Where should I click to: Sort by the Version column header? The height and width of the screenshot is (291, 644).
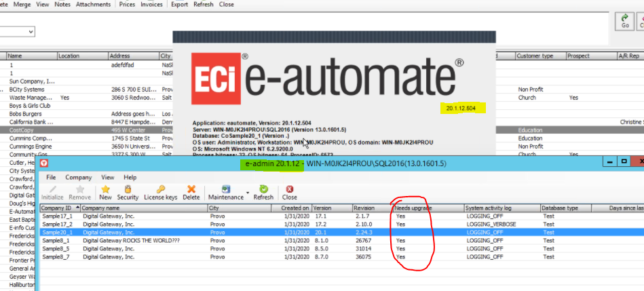pyautogui.click(x=332, y=208)
